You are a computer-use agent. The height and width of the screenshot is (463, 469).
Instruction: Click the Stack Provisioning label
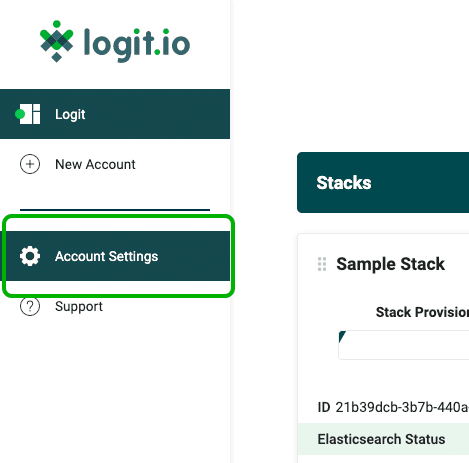(x=422, y=312)
